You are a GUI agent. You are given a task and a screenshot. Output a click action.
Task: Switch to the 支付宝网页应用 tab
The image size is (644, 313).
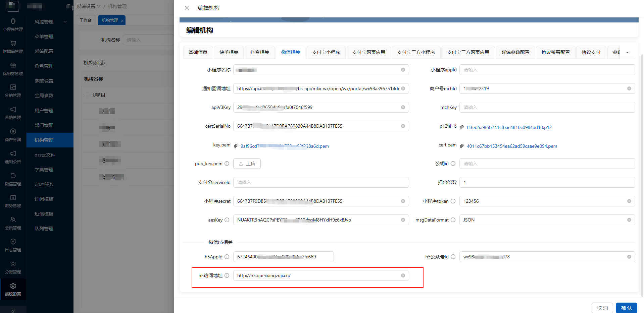click(x=369, y=52)
